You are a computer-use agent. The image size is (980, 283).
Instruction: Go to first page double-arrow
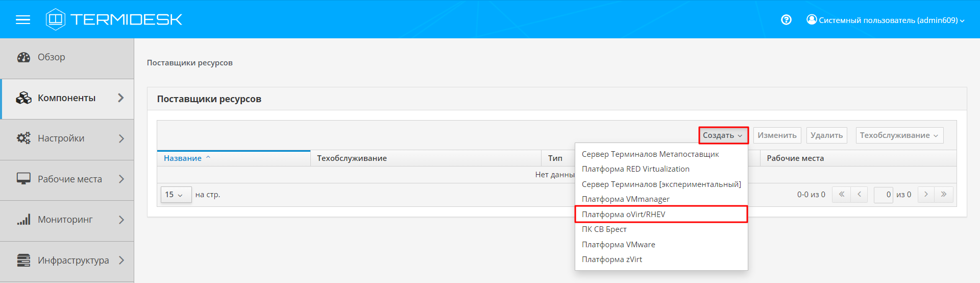pyautogui.click(x=841, y=195)
